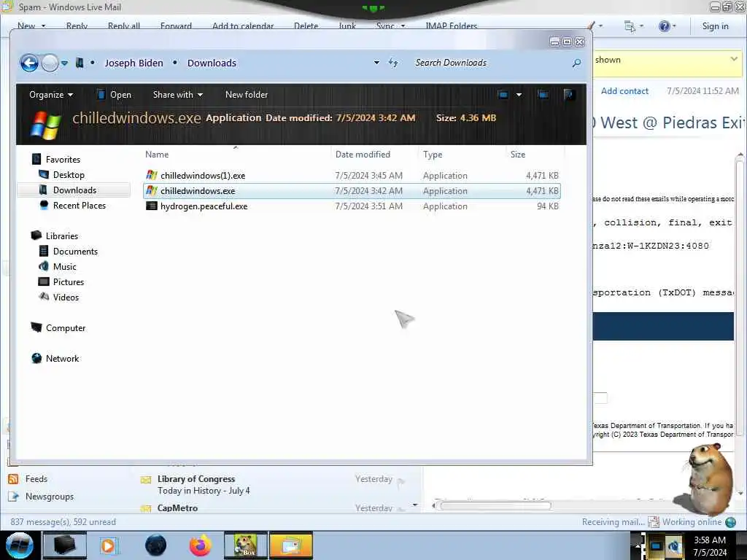Viewport: 747px width, 560px height.
Task: Expand the address bar history dropdown
Action: (x=376, y=63)
